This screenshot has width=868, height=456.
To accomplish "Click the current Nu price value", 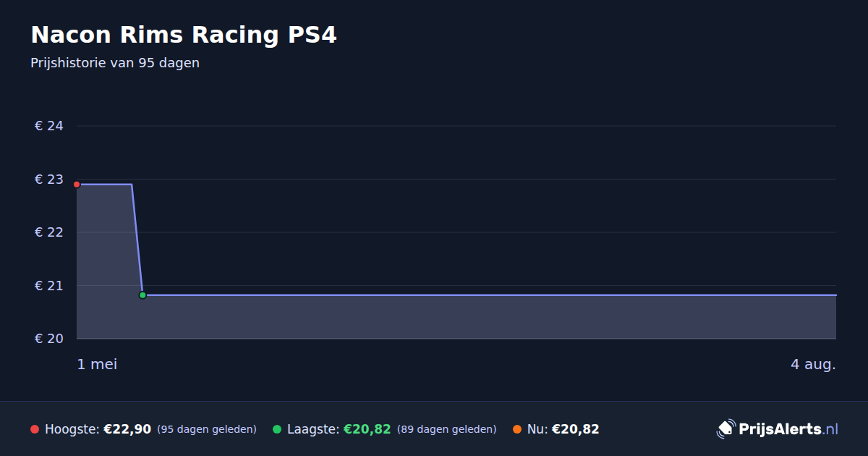I will pos(575,429).
